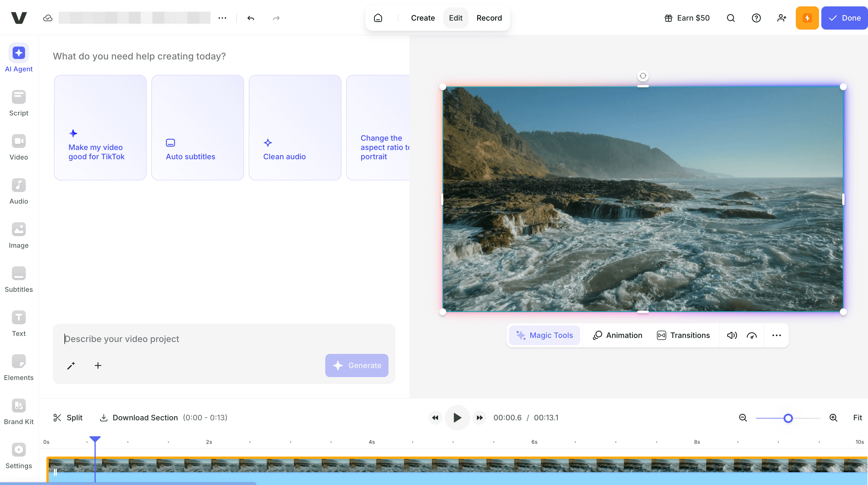Viewport: 868px width, 485px height.
Task: Open the project options menu
Action: (x=222, y=18)
